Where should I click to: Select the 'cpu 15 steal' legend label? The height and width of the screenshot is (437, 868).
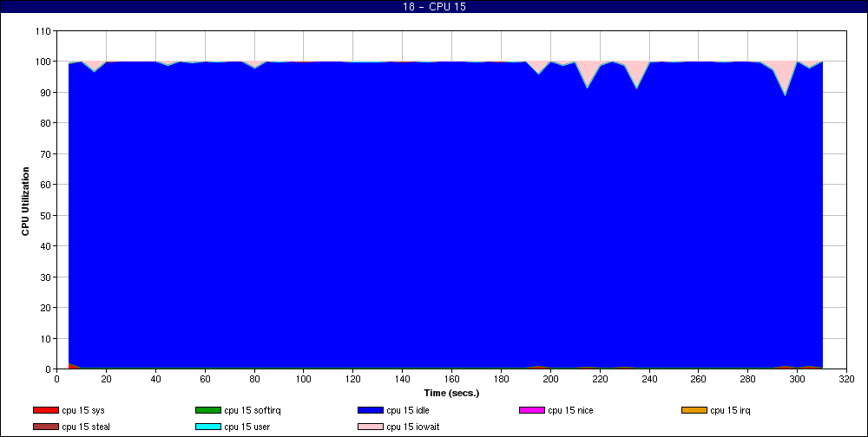(x=86, y=427)
